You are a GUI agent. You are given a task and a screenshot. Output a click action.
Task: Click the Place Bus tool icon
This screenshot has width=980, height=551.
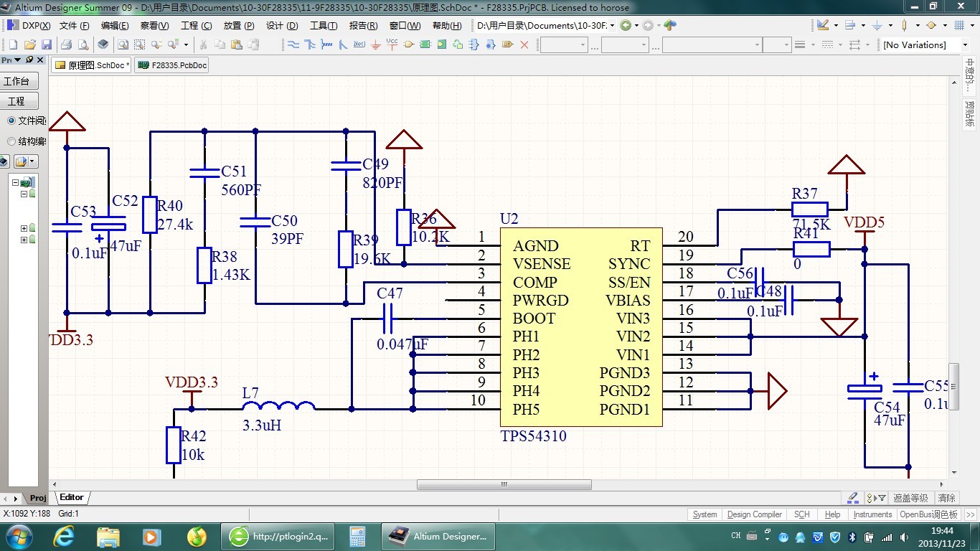pyautogui.click(x=310, y=44)
